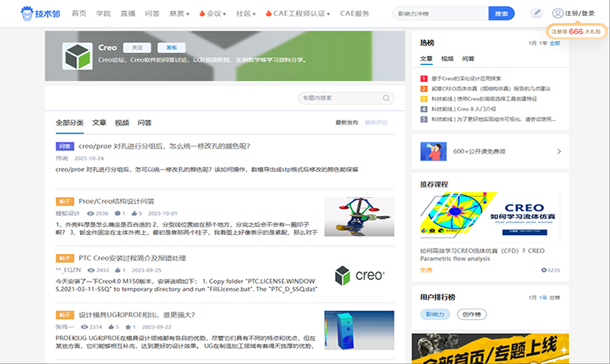Image resolution: width=610 pixels, height=364 pixels.
Task: Click the user avatar icon beside 注册/登录
Action: point(558,13)
